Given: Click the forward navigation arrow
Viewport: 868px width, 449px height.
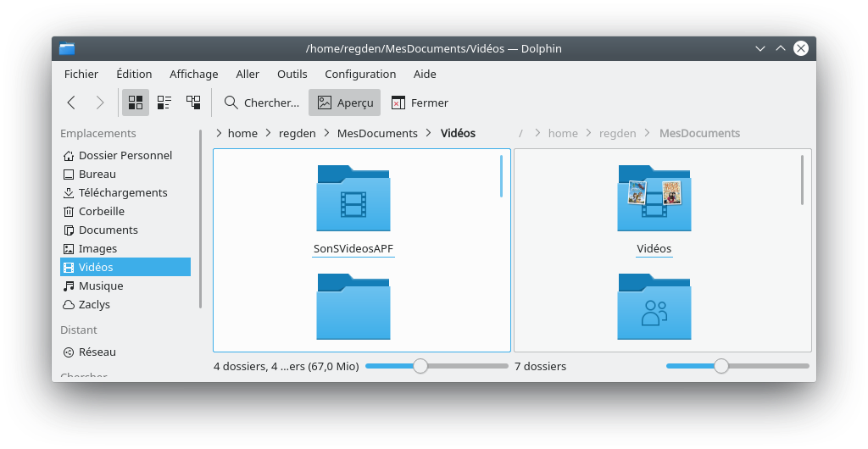Looking at the screenshot, I should click(x=100, y=103).
